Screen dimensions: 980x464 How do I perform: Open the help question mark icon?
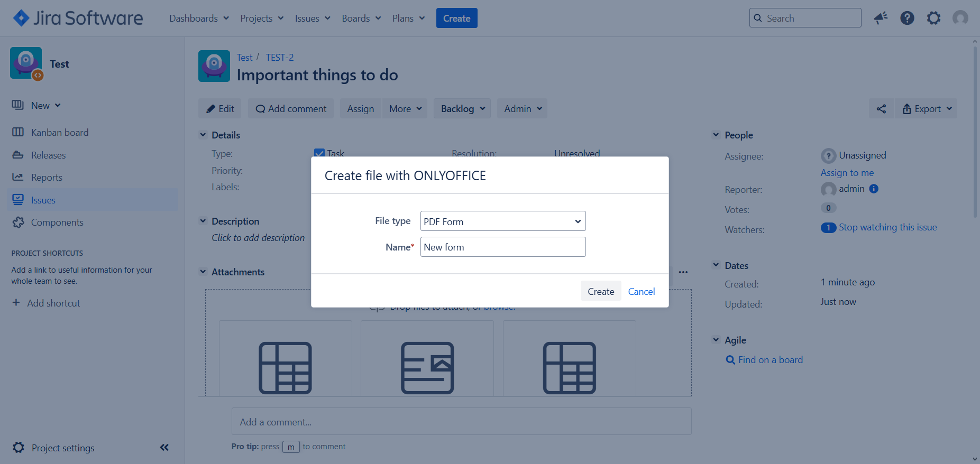(x=907, y=18)
